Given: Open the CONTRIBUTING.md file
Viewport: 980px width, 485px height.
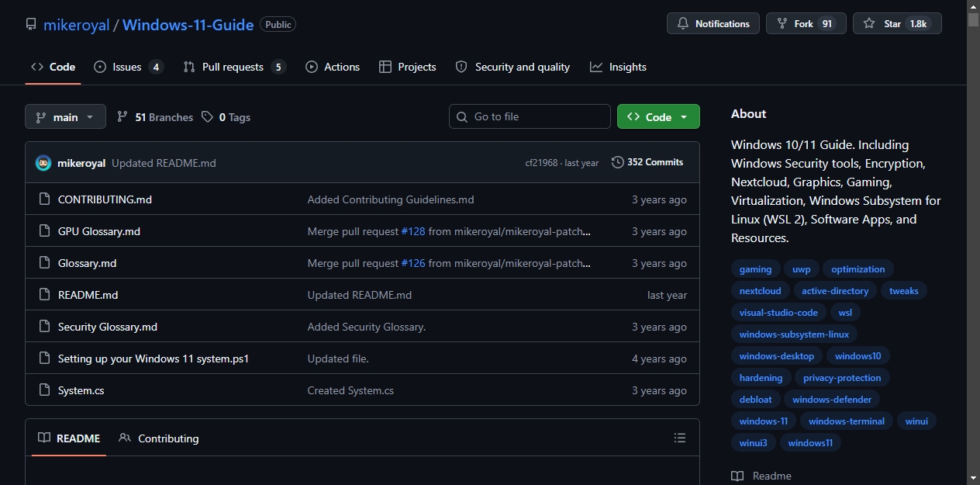Looking at the screenshot, I should (105, 199).
